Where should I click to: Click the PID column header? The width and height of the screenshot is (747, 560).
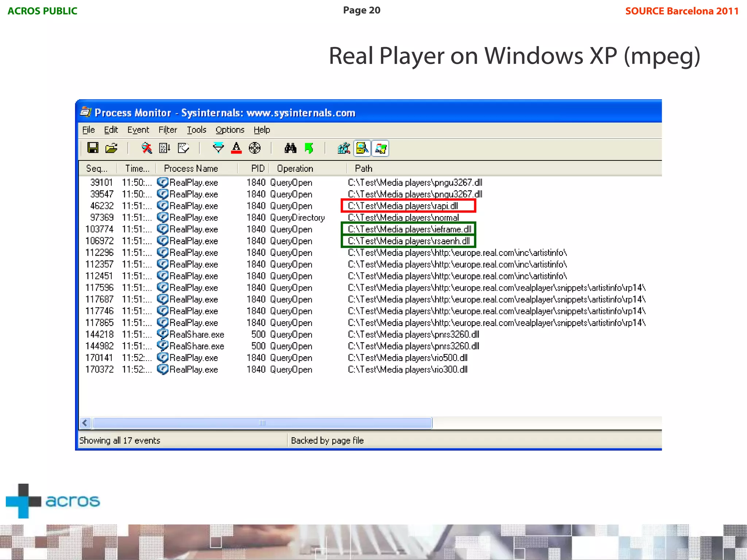pos(254,168)
